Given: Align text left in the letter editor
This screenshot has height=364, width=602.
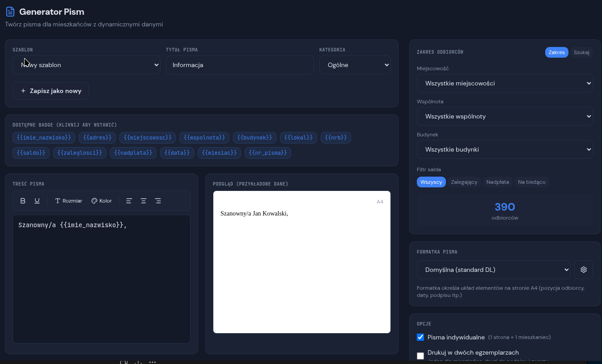Looking at the screenshot, I should tap(129, 201).
